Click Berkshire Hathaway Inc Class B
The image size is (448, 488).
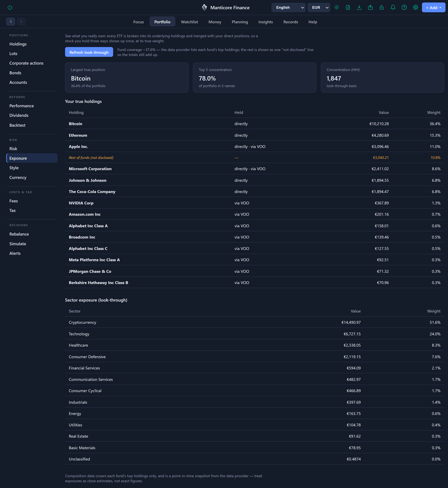click(x=98, y=283)
